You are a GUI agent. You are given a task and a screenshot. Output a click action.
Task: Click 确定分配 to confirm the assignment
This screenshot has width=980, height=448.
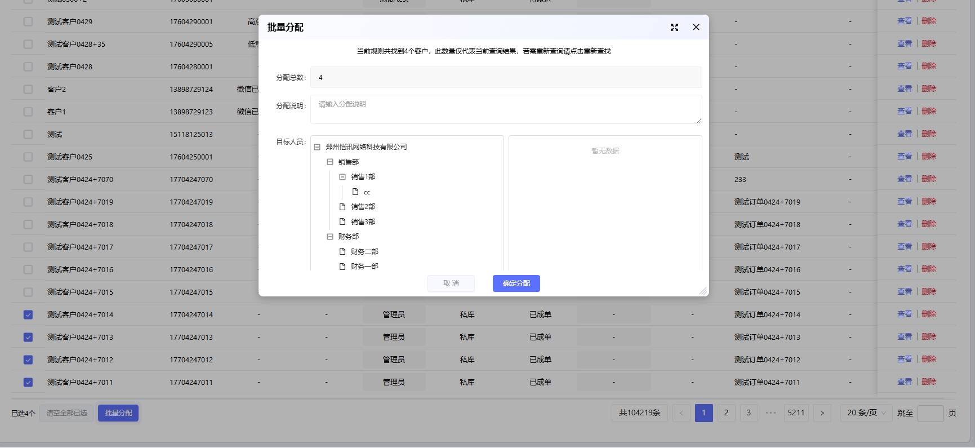(x=516, y=283)
